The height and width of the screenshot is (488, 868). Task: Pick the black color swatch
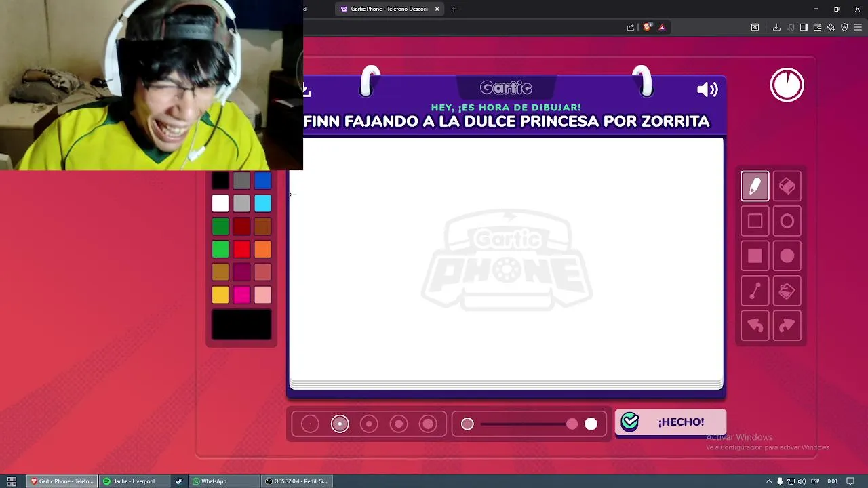[x=220, y=180]
